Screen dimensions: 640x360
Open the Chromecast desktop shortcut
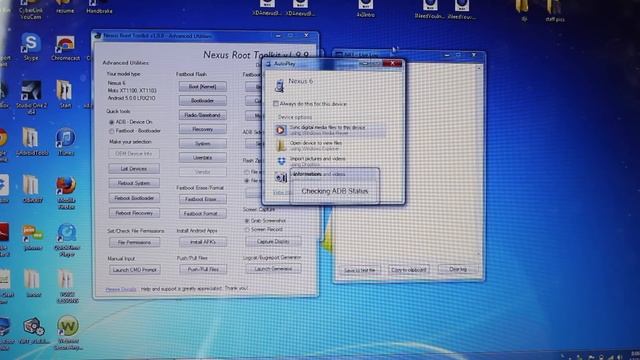tap(65, 48)
